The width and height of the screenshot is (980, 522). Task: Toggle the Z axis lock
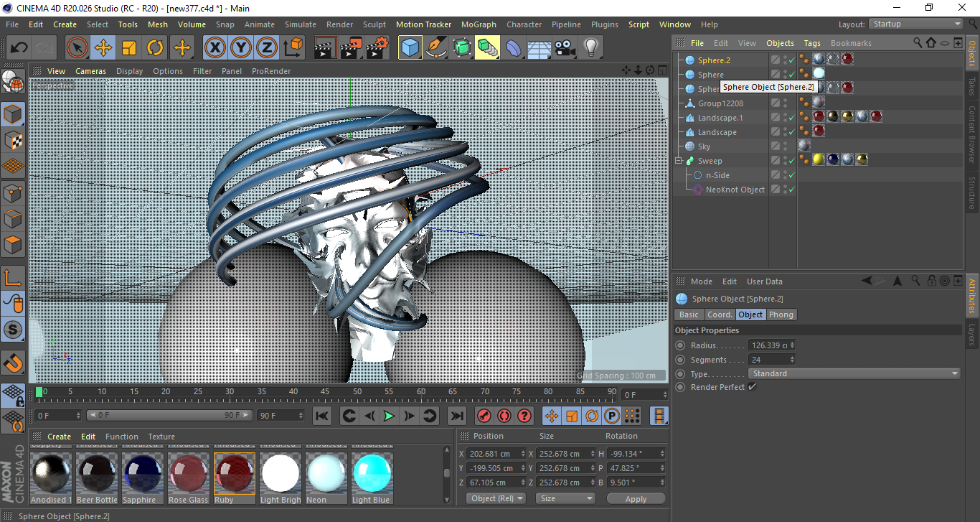(267, 48)
